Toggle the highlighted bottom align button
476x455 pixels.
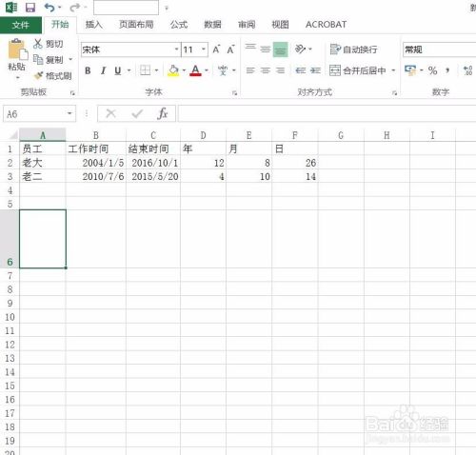pos(281,49)
